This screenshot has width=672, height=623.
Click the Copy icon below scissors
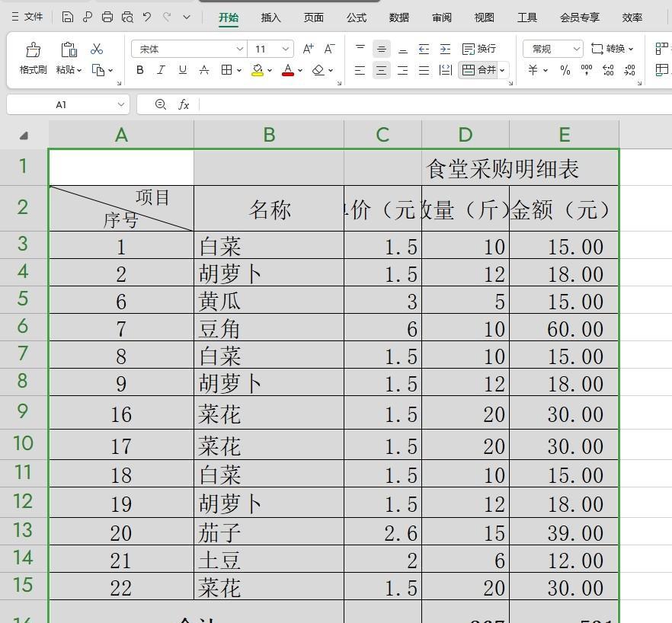[98, 70]
